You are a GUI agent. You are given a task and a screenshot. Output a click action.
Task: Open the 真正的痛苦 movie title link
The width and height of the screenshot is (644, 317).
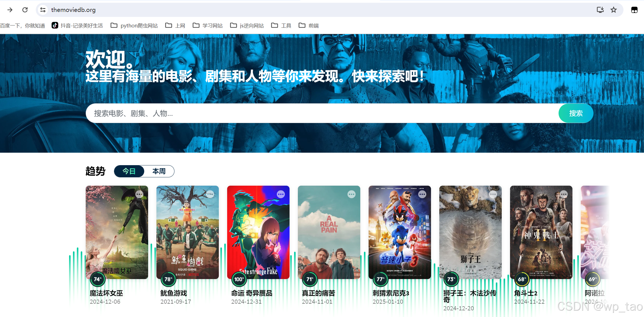(x=318, y=293)
